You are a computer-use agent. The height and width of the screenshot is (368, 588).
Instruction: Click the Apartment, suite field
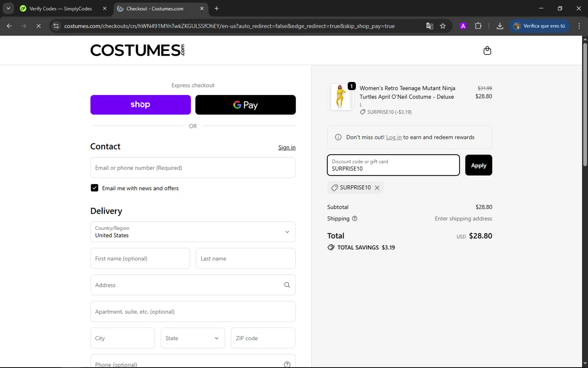click(193, 312)
